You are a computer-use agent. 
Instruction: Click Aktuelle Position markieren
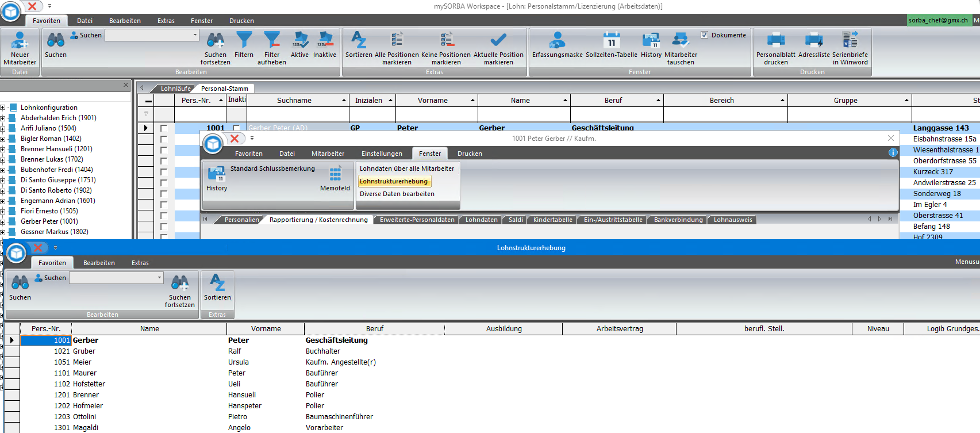(498, 48)
